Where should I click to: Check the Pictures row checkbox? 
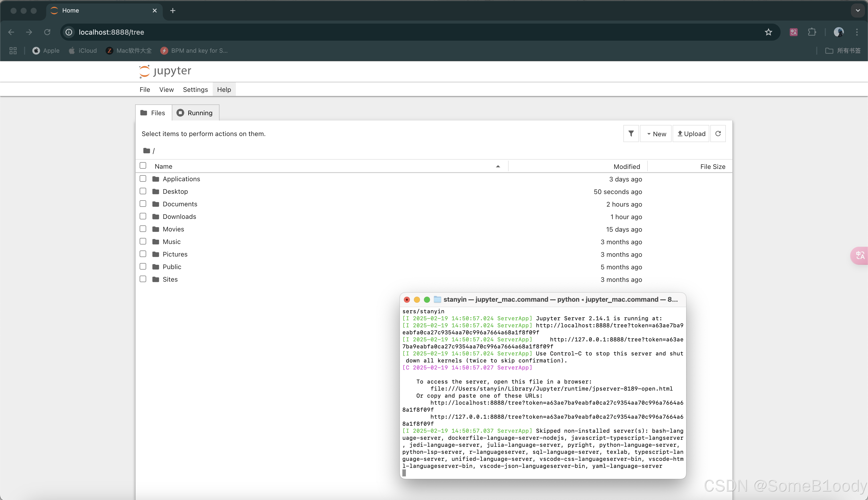[143, 254]
